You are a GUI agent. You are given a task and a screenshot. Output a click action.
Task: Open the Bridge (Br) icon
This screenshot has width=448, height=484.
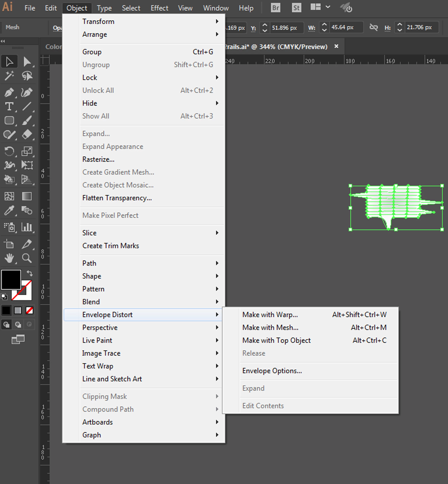(x=275, y=8)
